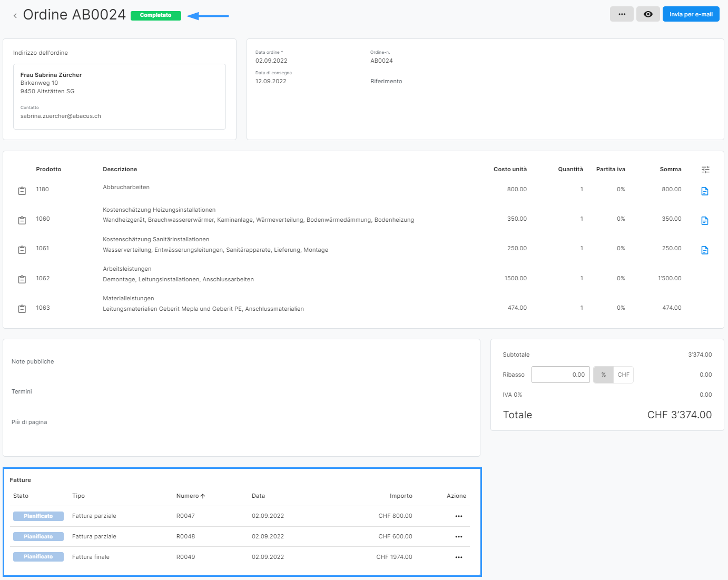Screen dimensions: 728x580
Task: Select CHF mode for Ribasso discount
Action: point(623,375)
